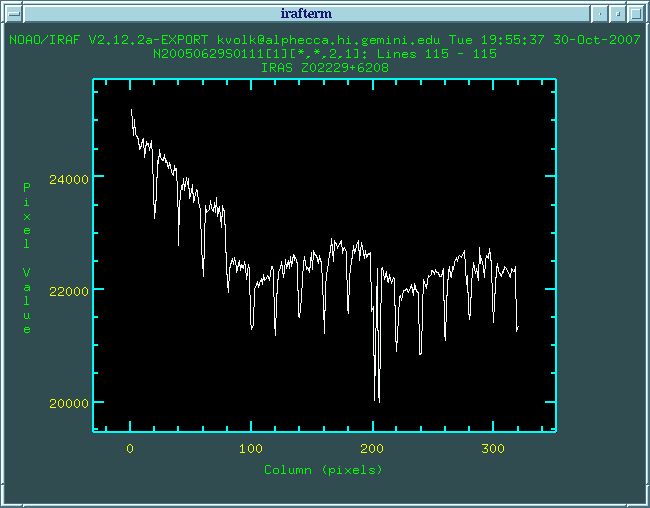
Task: Click the 0 x-axis tick label
Action: pyautogui.click(x=130, y=449)
